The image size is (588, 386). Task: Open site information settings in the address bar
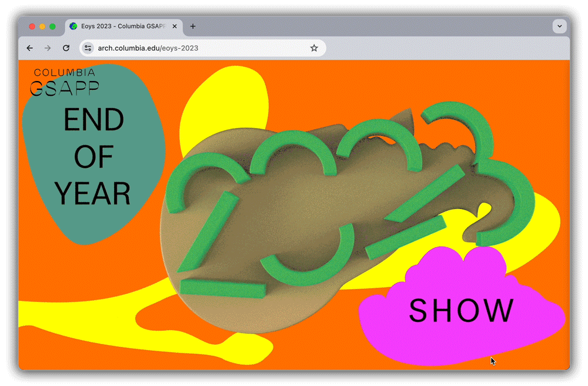tap(87, 48)
